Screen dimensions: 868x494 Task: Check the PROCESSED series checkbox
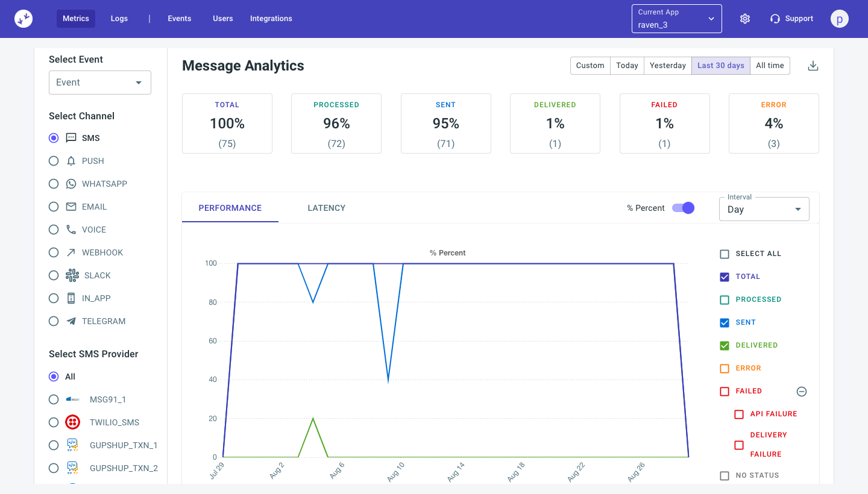pyautogui.click(x=724, y=299)
